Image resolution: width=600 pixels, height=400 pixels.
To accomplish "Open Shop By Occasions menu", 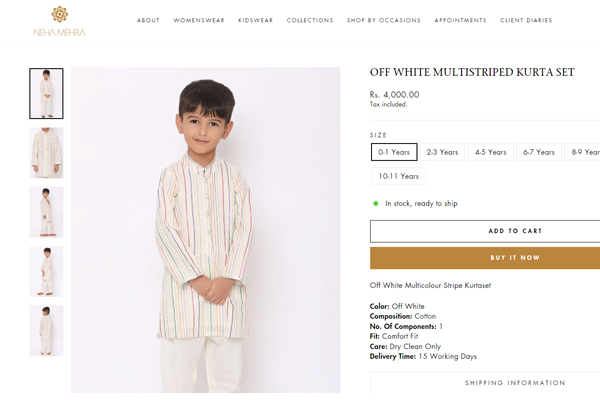I will [384, 20].
